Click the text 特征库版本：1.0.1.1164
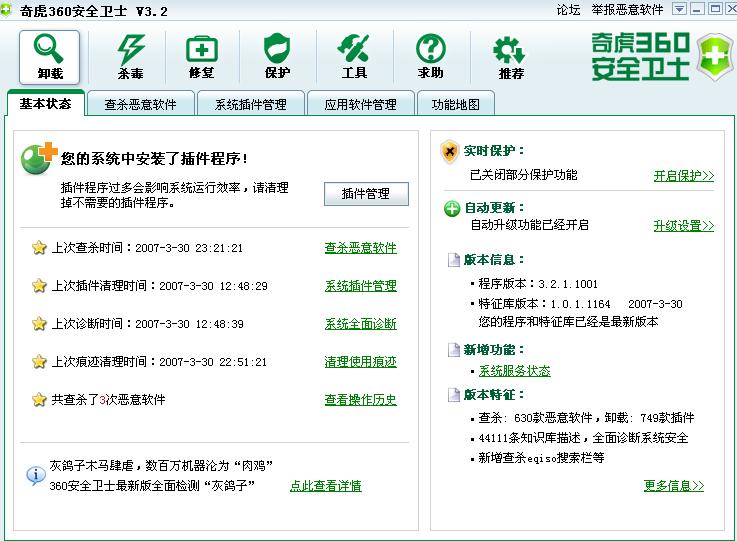 point(544,304)
